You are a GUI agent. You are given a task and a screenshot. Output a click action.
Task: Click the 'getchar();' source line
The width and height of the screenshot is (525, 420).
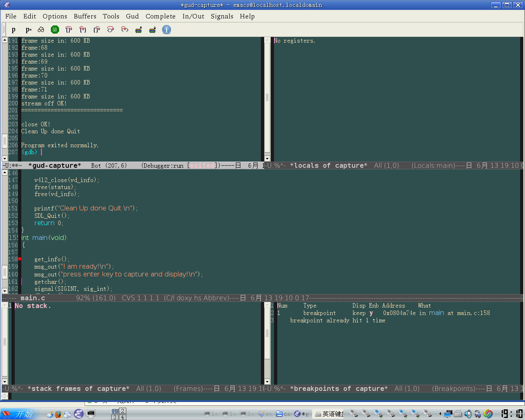pos(50,282)
